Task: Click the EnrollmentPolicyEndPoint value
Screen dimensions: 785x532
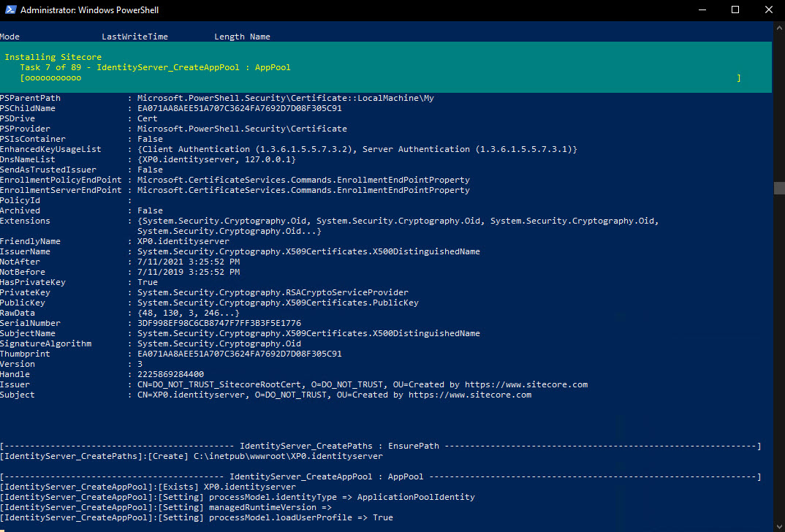Action: pos(304,180)
